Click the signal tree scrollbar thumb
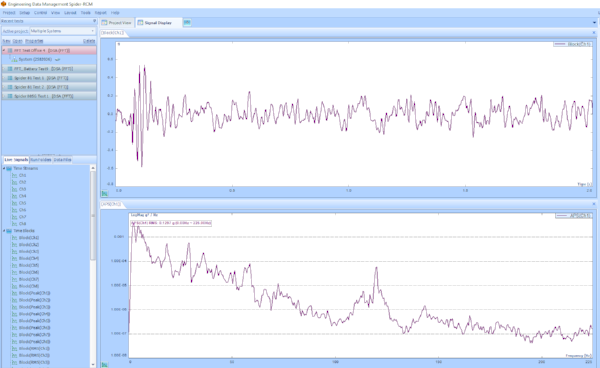 (x=93, y=216)
